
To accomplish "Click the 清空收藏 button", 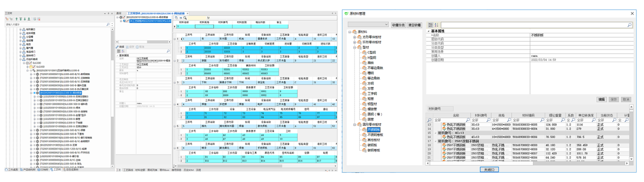I will 415,25.
